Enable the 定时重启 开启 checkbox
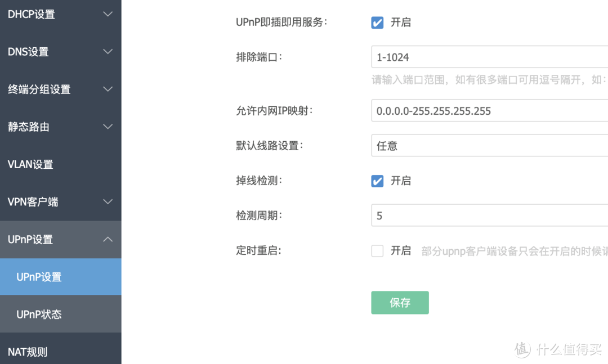This screenshot has width=608, height=364. [x=377, y=250]
